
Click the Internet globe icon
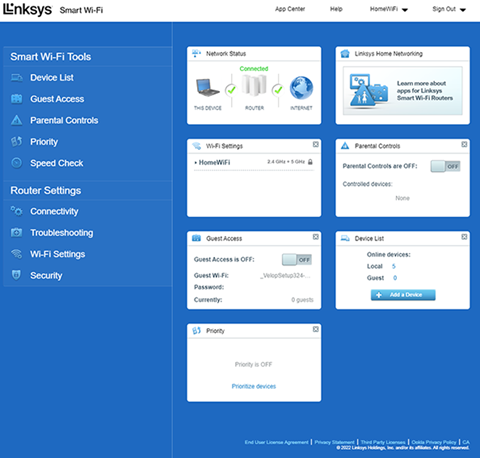(301, 88)
